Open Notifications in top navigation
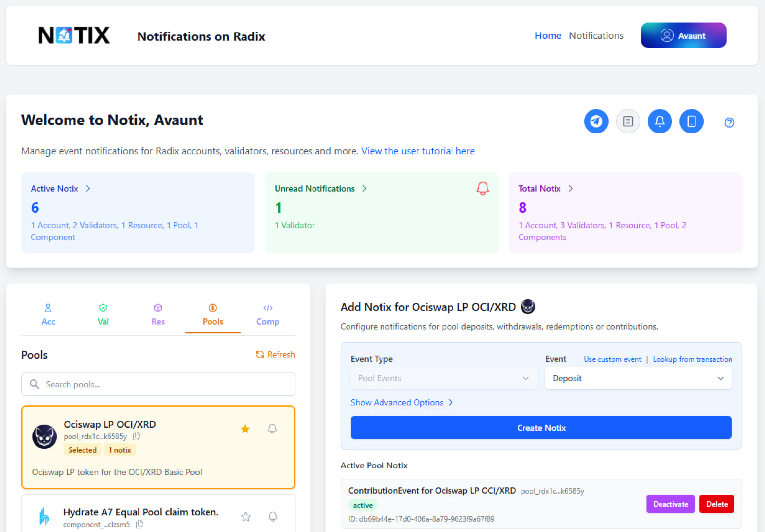Viewport: 765px width, 532px height. click(596, 35)
